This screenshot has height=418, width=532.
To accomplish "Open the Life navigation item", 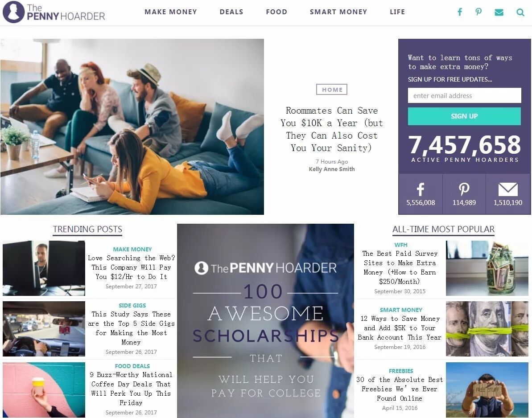I will tap(397, 12).
